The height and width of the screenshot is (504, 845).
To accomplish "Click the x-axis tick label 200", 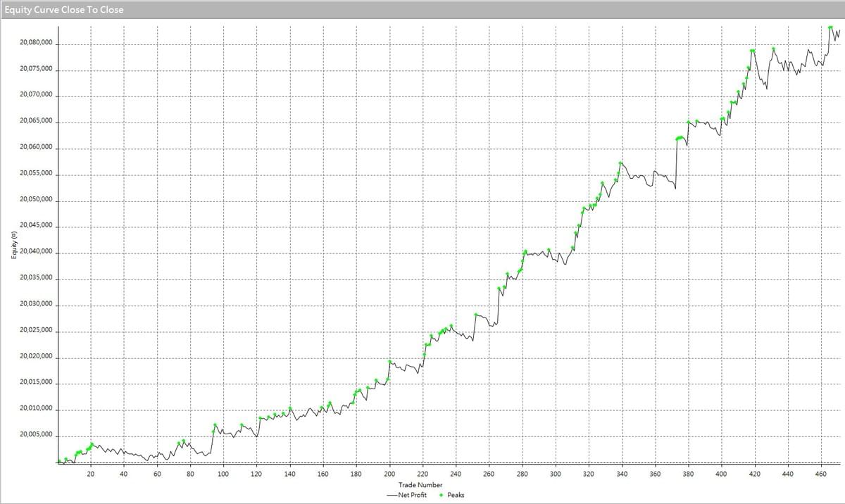I will [x=389, y=474].
